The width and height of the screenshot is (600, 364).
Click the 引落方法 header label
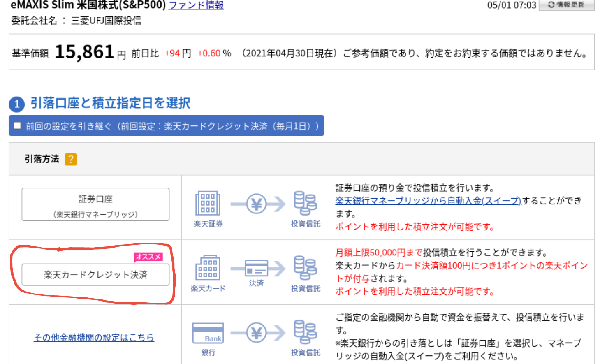click(x=42, y=159)
